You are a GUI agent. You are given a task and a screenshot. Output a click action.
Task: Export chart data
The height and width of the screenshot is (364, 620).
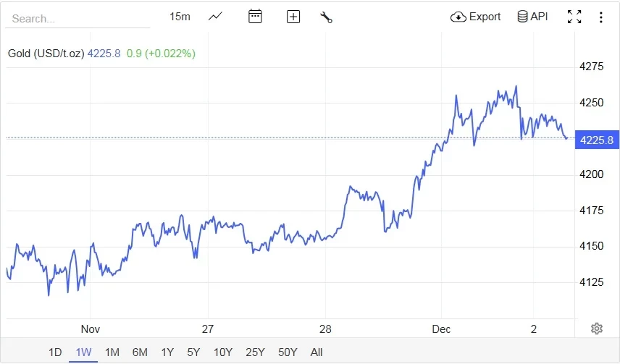[x=476, y=17]
